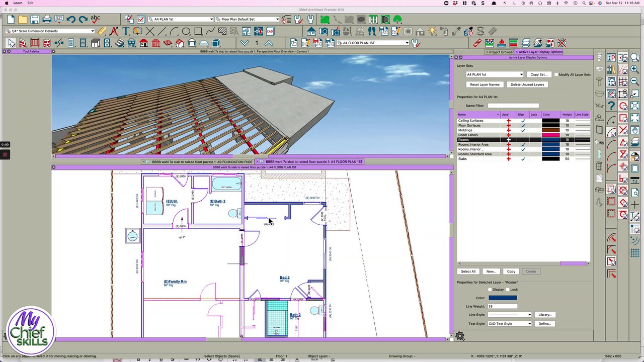Click the Line Weight input field
This screenshot has height=362, width=644.
click(503, 306)
